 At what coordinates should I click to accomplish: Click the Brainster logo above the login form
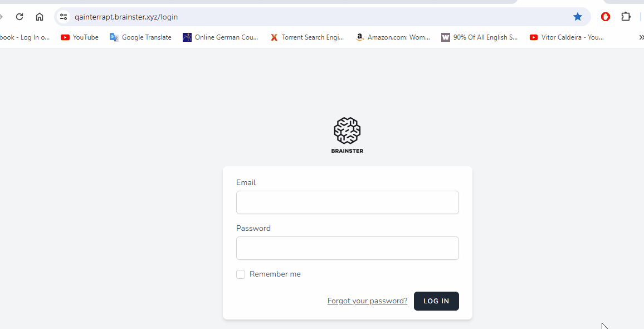pos(347,135)
